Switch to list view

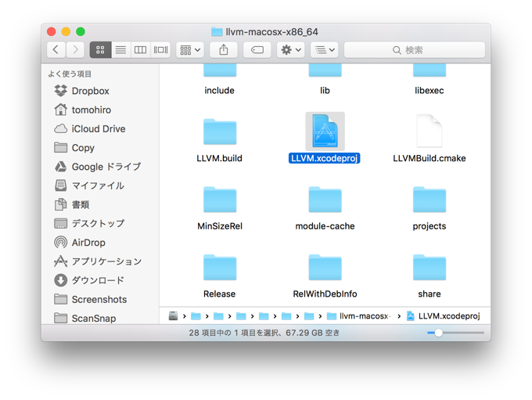(x=120, y=50)
